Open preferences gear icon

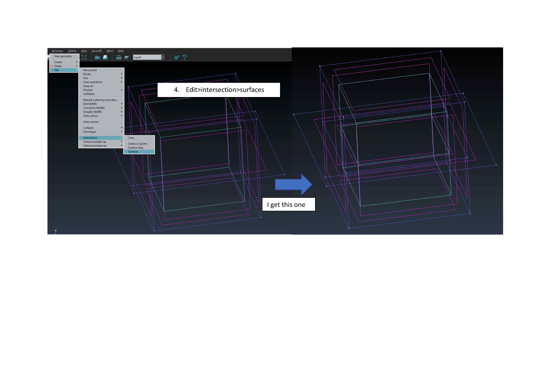click(177, 57)
